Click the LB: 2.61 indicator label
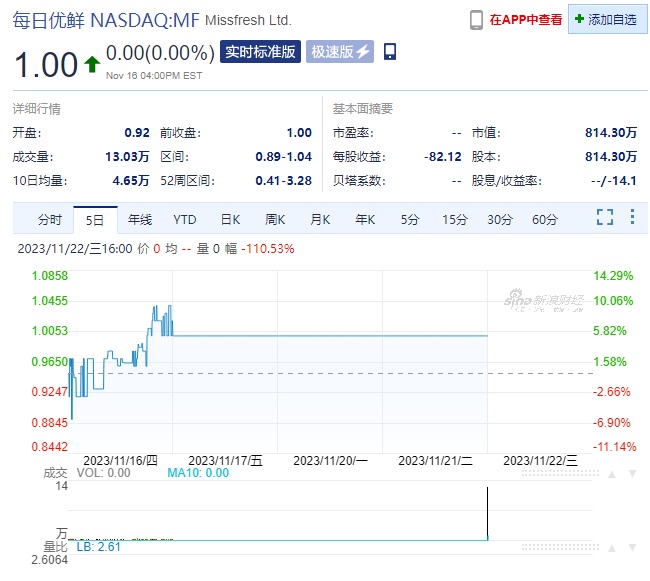Image resolution: width=650 pixels, height=581 pixels. pos(99,547)
